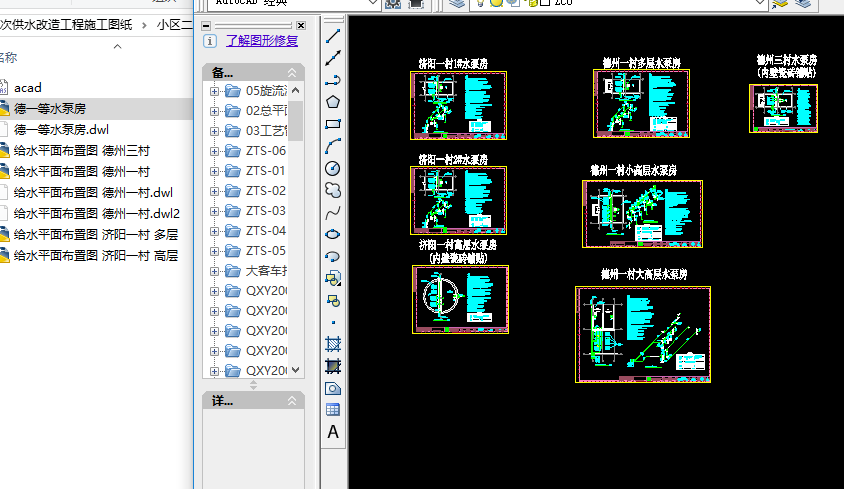
Task: Select 给水平面布置图 济阳一村 高层 file
Action: point(96,255)
